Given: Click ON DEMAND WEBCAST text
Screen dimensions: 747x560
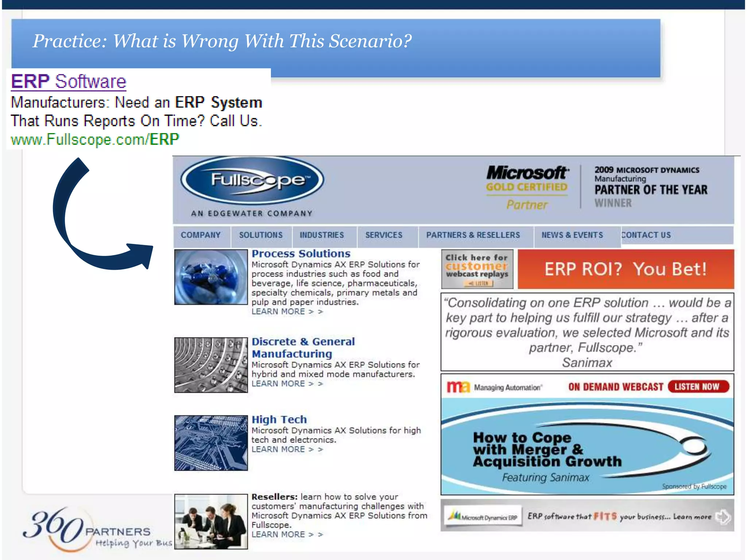Looking at the screenshot, I should [616, 387].
